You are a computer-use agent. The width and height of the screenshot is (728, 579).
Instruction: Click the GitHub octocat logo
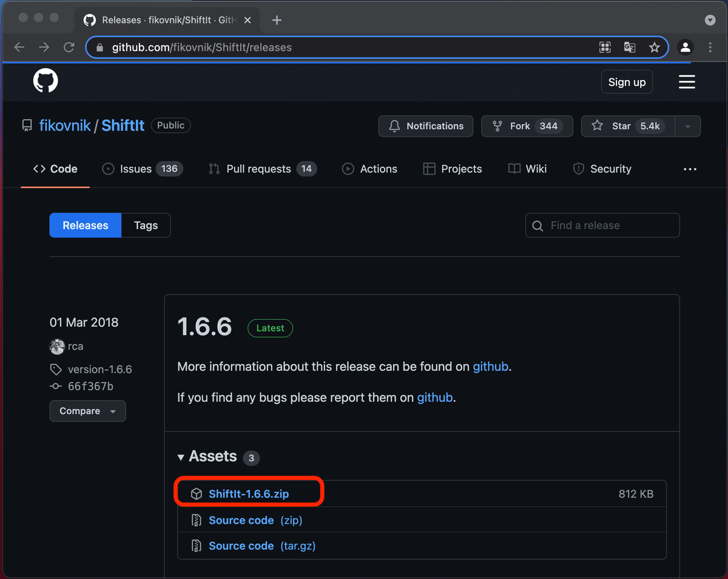[x=45, y=81]
